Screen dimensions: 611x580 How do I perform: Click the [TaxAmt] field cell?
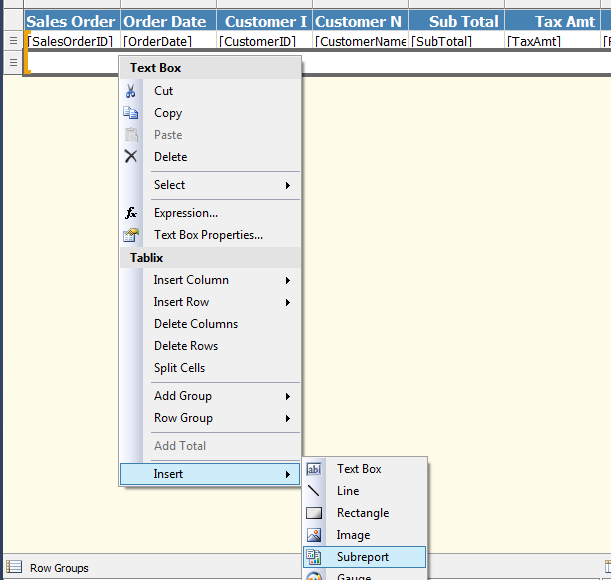point(553,41)
